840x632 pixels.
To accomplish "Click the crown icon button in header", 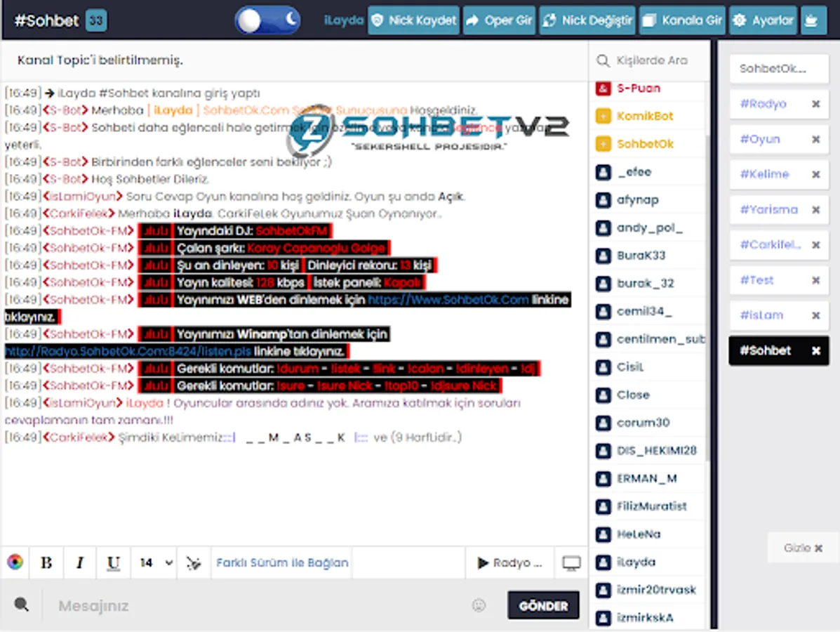I will click(813, 20).
